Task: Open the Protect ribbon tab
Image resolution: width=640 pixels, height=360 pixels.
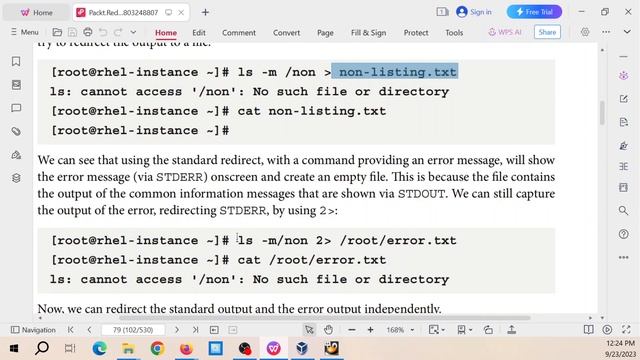Action: pyautogui.click(x=416, y=33)
